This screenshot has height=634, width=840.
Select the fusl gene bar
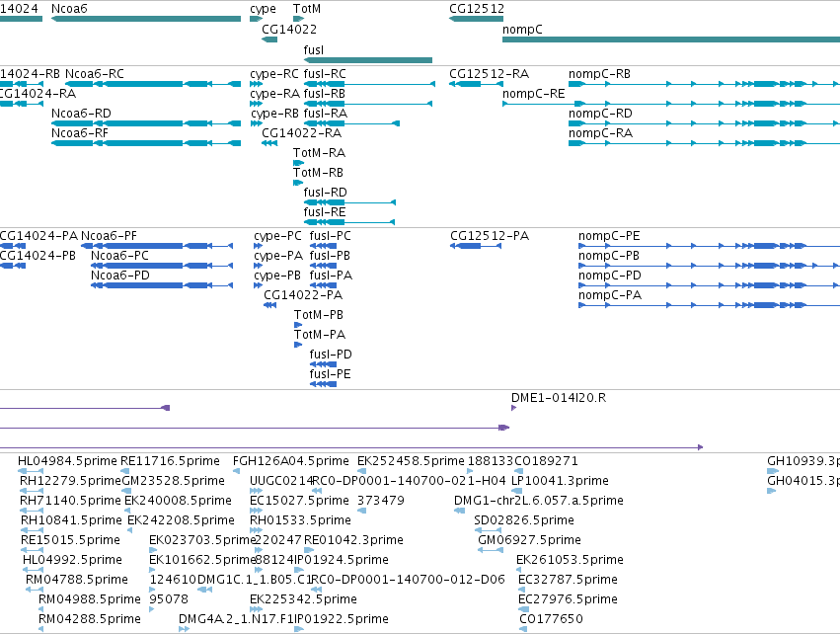coord(368,60)
